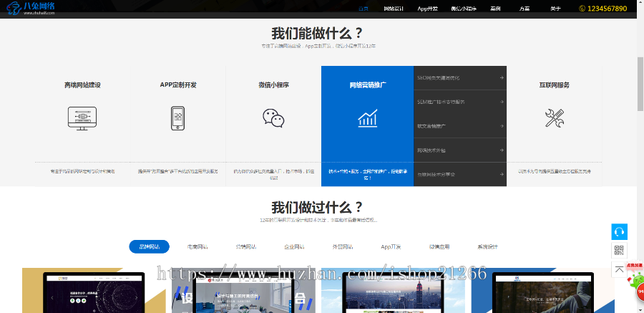The image size is (644, 313).
Task: Click the heading 我们能做什么？
Action: [x=317, y=34]
